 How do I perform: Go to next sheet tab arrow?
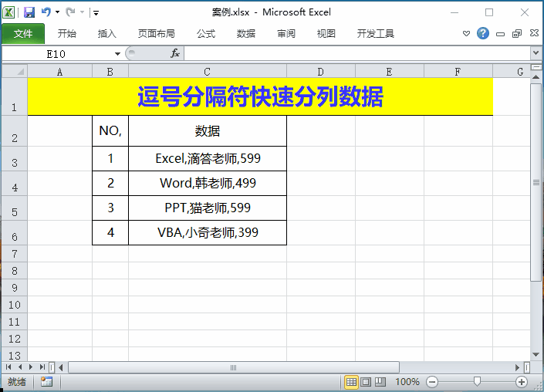point(31,367)
